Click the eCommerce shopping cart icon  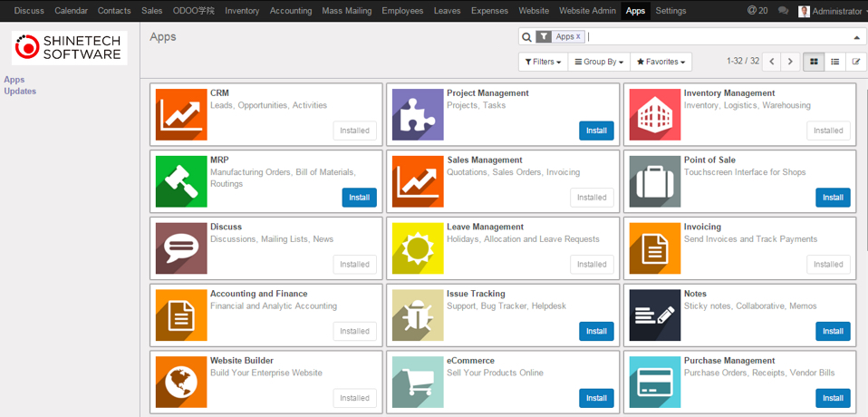click(x=418, y=383)
